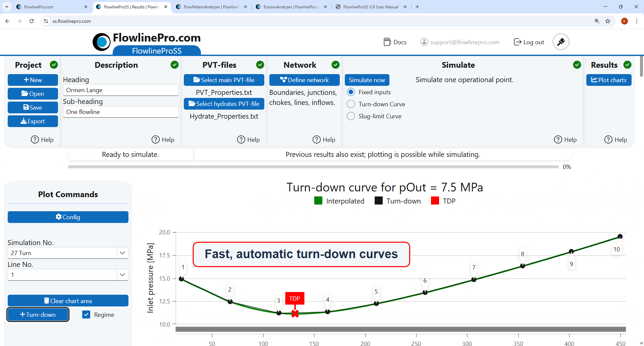644x346 pixels.
Task: Enable the Turn-down Curve option
Action: (351, 104)
